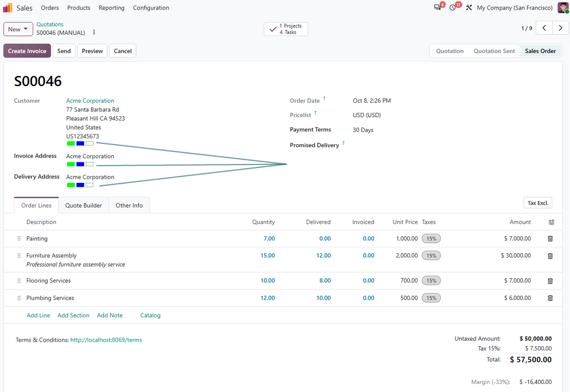The width and height of the screenshot is (570, 392).
Task: Open the Configuration menu
Action: point(151,8)
